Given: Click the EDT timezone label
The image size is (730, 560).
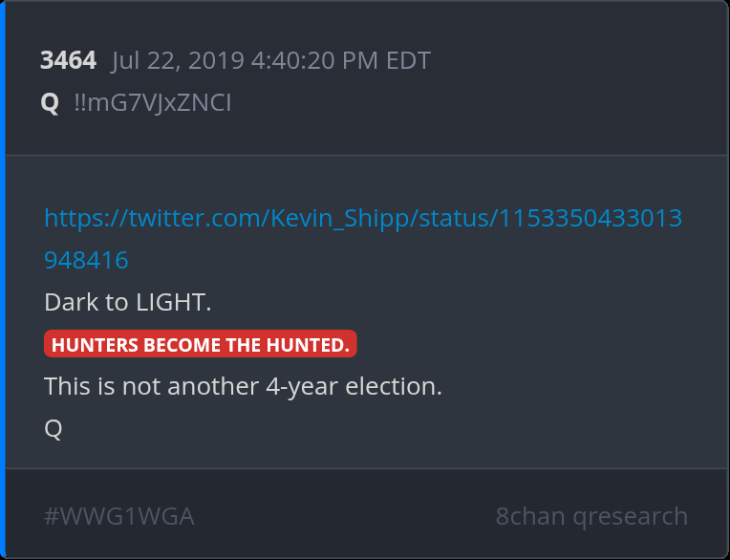Looking at the screenshot, I should coord(408,61).
